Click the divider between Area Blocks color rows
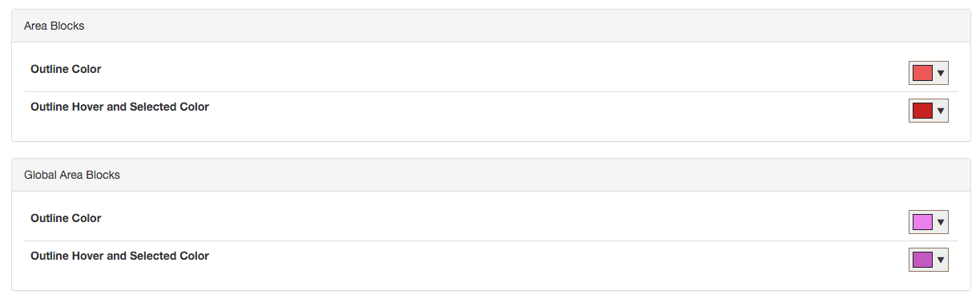980x299 pixels. click(491, 91)
